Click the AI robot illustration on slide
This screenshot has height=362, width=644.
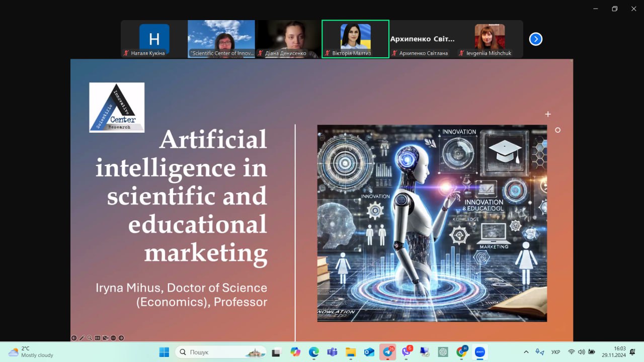click(432, 223)
